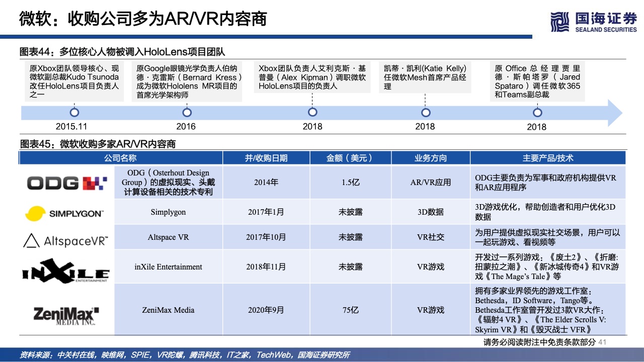
Task: Click the 资料来源 source footer line
Action: pyautogui.click(x=185, y=355)
